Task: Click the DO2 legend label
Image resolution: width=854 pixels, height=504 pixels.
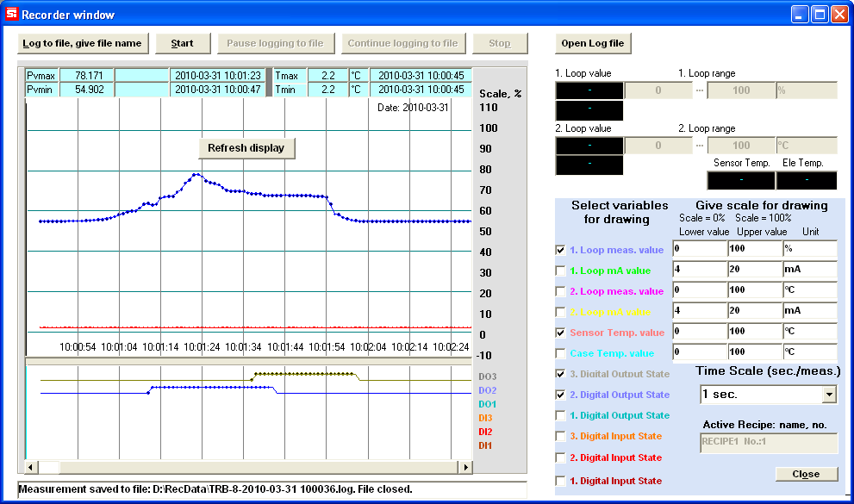Action: (x=488, y=390)
